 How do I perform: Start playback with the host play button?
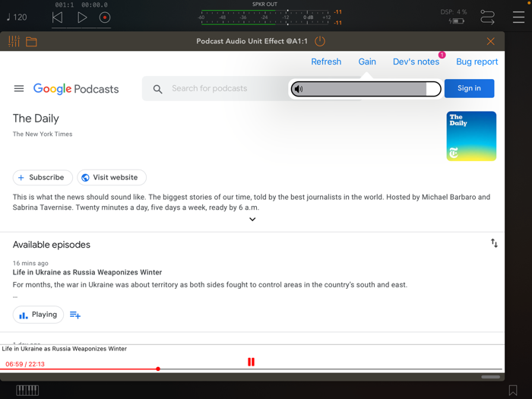point(82,17)
